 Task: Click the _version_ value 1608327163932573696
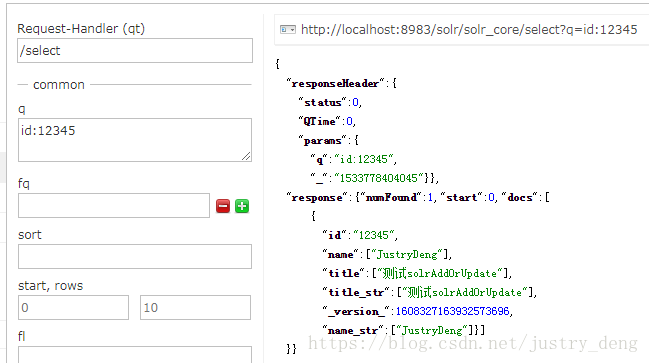[452, 311]
